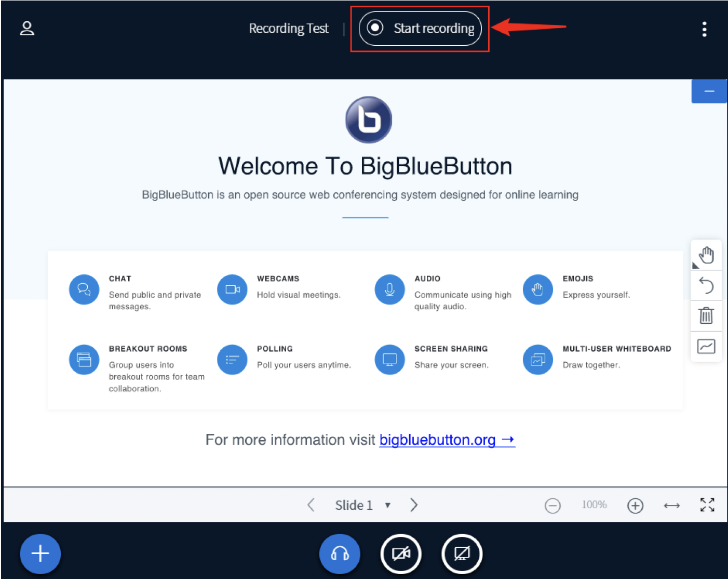Click the Screen Sharing feature icon

coord(390,360)
